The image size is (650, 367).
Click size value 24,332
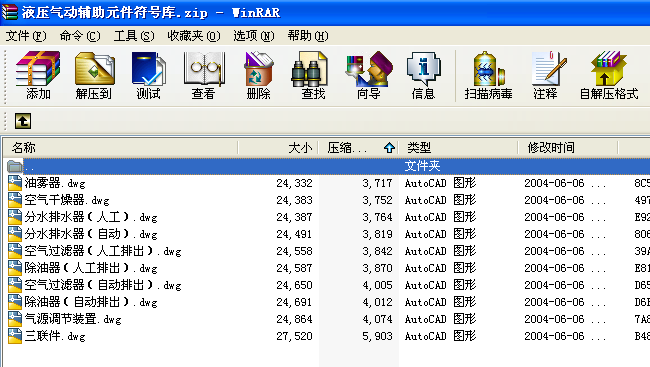[x=294, y=183]
